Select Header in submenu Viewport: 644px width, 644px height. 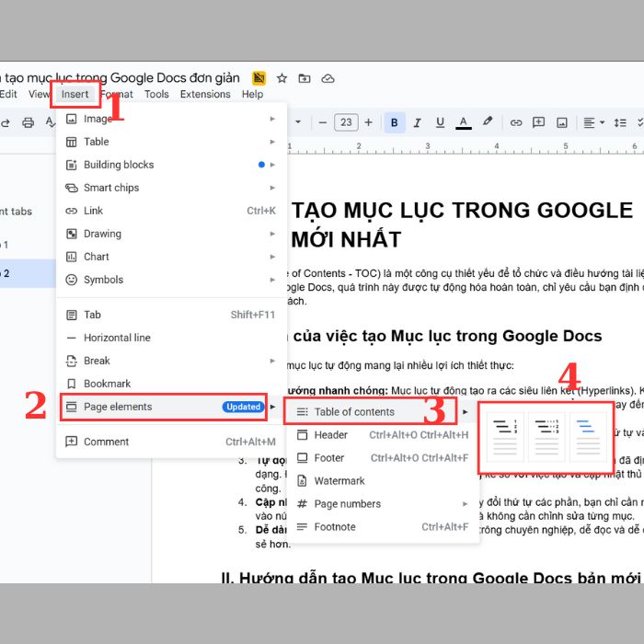383,435
